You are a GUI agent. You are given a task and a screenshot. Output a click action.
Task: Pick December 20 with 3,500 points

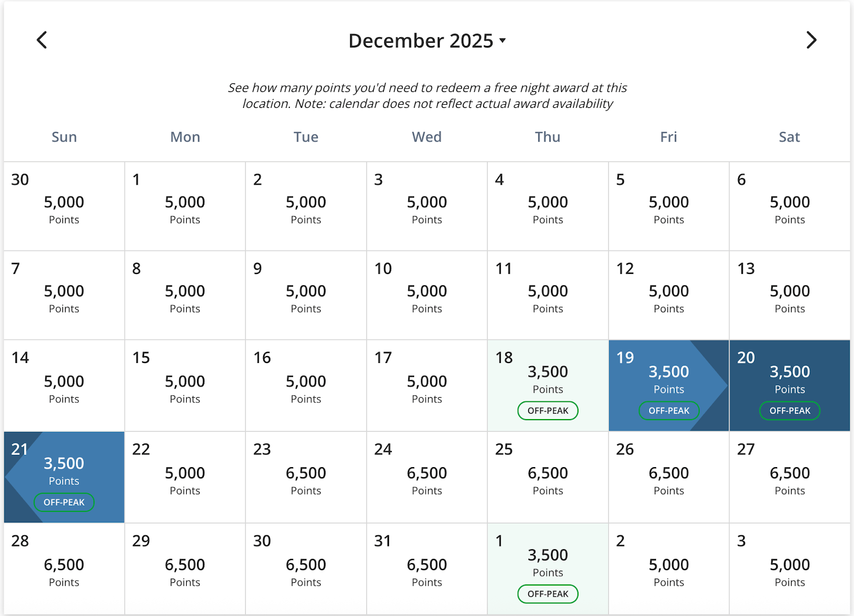click(x=789, y=380)
